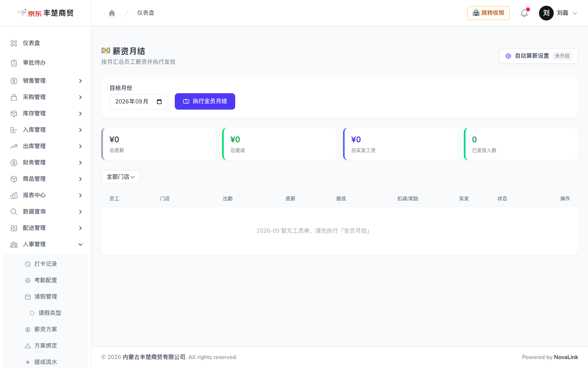The height and width of the screenshot is (368, 588).
Task: Click the 库存管理 box icon
Action: [x=14, y=114]
